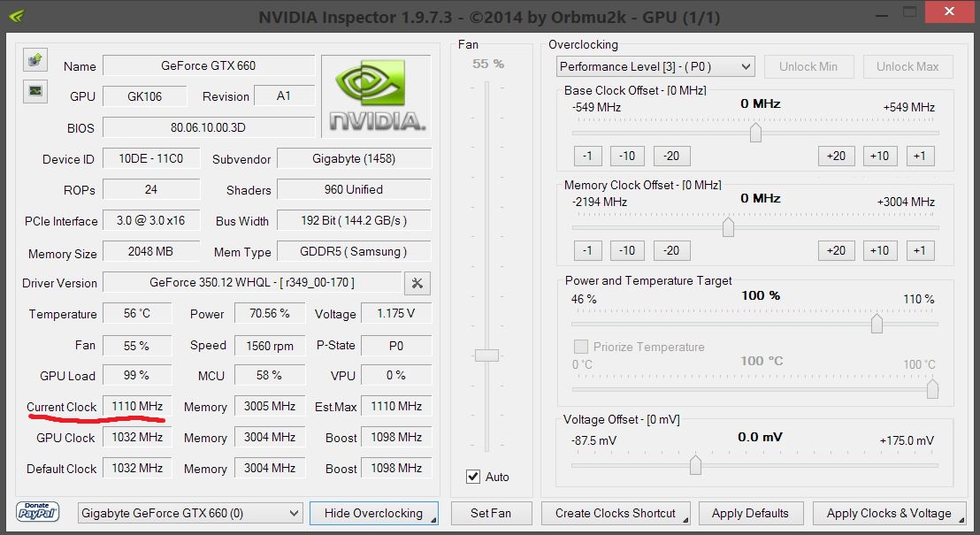Click the Driver Version field

click(252, 282)
